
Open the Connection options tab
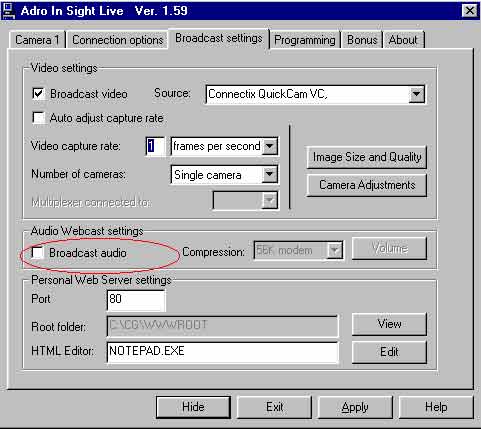coord(117,40)
